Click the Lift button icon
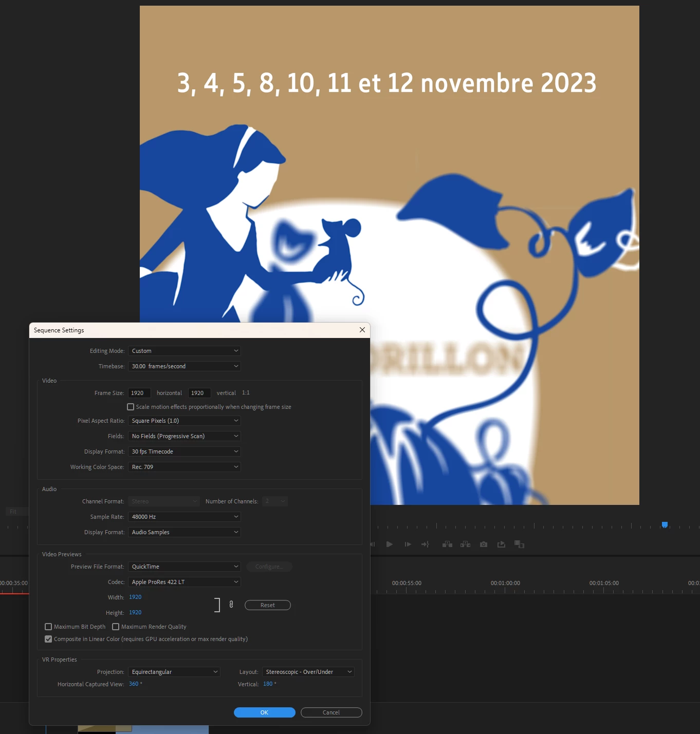Viewport: 700px width, 734px height. click(447, 544)
